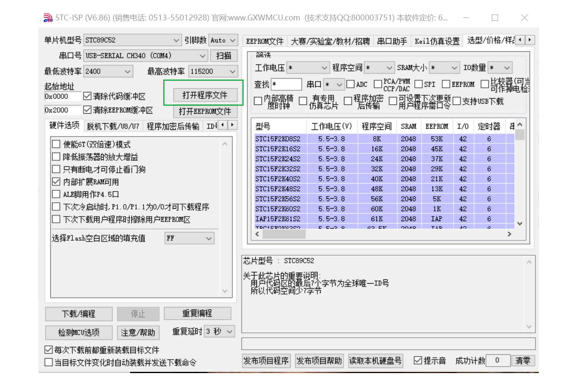Viewport: 588px width, 386px height.
Task: Select the 脱机下载/U8/U7 tab
Action: pos(113,126)
